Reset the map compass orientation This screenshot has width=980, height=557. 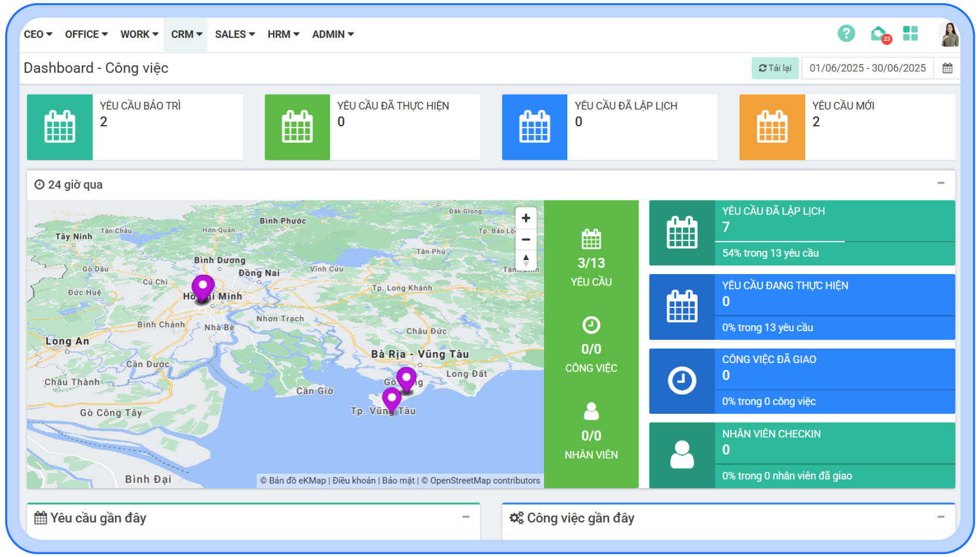[x=526, y=260]
